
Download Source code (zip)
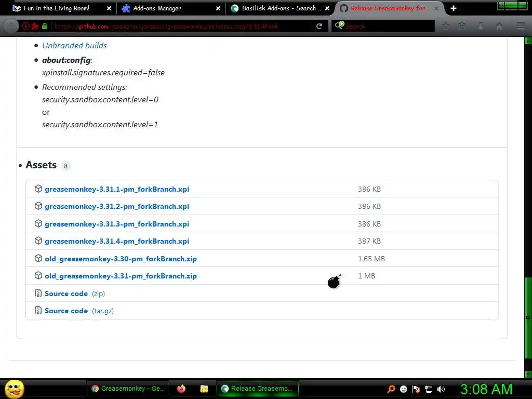click(x=75, y=294)
